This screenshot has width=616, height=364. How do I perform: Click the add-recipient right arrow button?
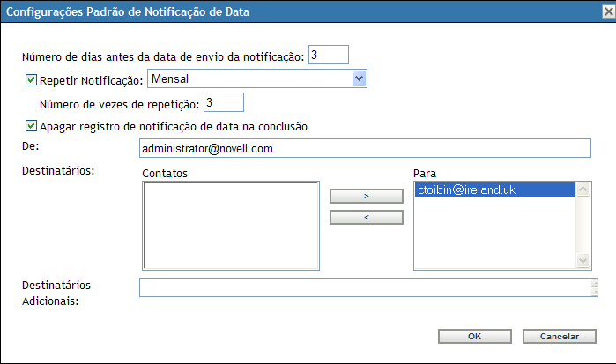point(366,196)
